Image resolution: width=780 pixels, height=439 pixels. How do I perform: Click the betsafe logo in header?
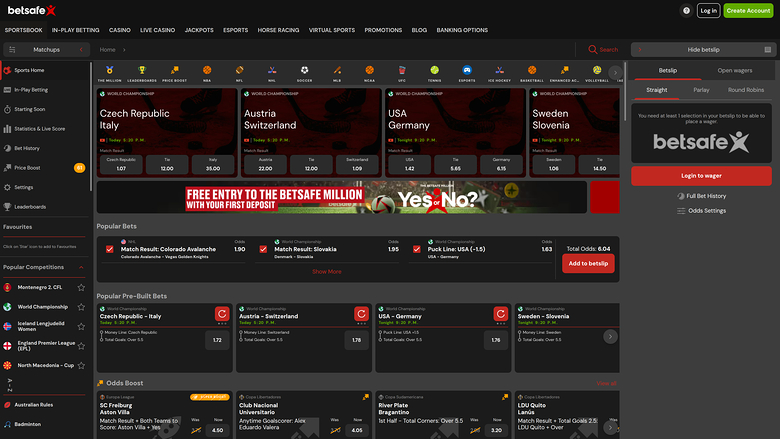(31, 10)
